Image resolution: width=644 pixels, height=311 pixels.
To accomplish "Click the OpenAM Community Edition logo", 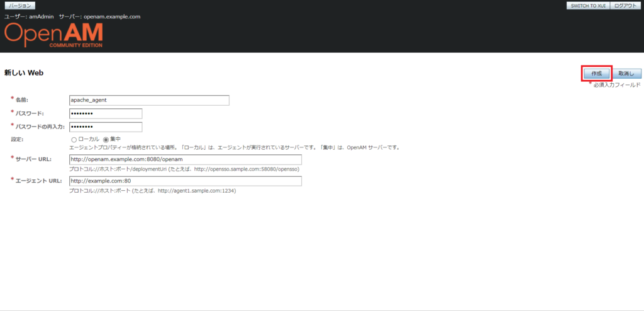I will tap(54, 35).
